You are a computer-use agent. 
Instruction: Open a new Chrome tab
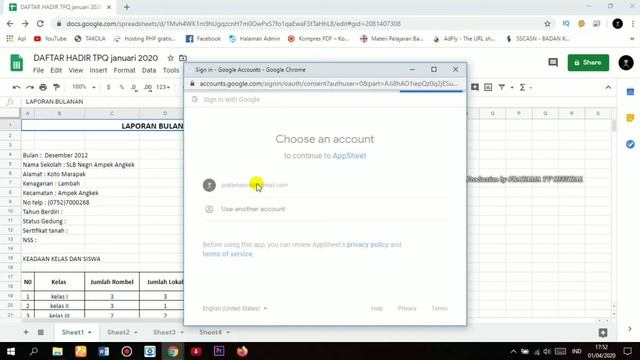(x=127, y=7)
